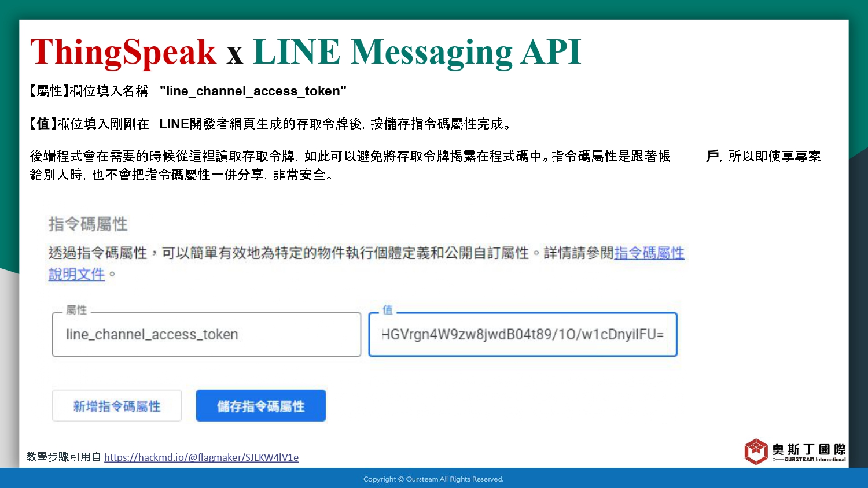
Task: Click the description starting with 透過指令碼屬性
Action: click(330, 253)
